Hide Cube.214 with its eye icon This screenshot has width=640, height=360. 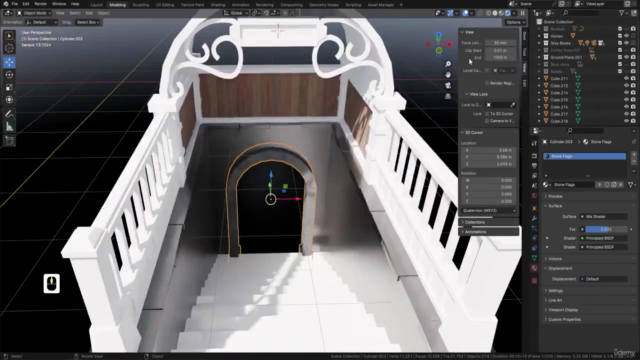tap(626, 93)
